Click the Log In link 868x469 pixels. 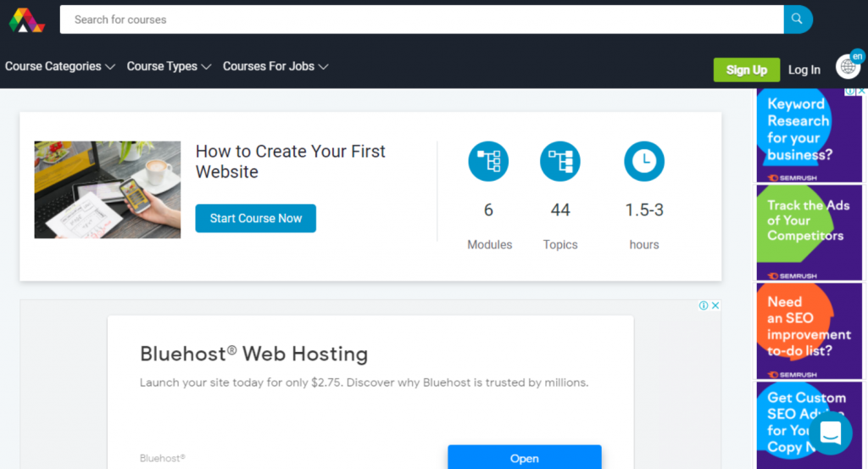pyautogui.click(x=804, y=70)
